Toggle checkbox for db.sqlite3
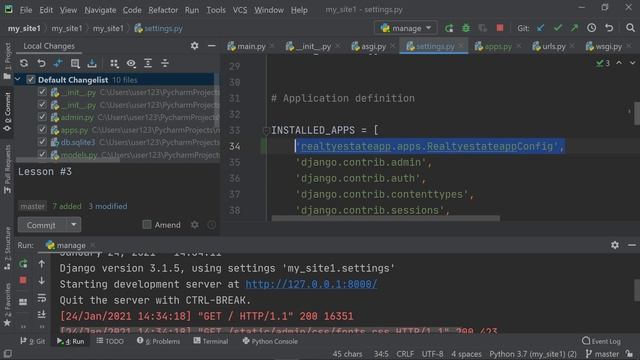Viewport: 640px width, 360px height. [x=42, y=142]
